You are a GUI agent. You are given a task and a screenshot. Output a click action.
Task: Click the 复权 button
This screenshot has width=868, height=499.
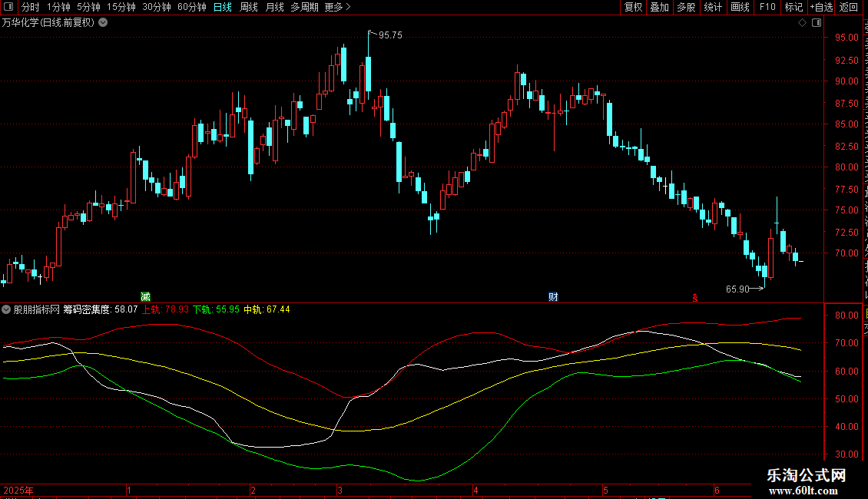pyautogui.click(x=633, y=7)
